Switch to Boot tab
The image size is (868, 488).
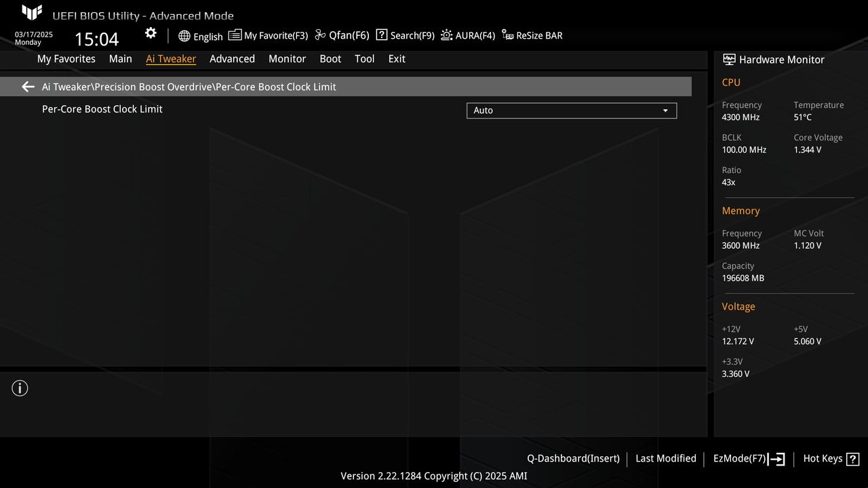(330, 59)
